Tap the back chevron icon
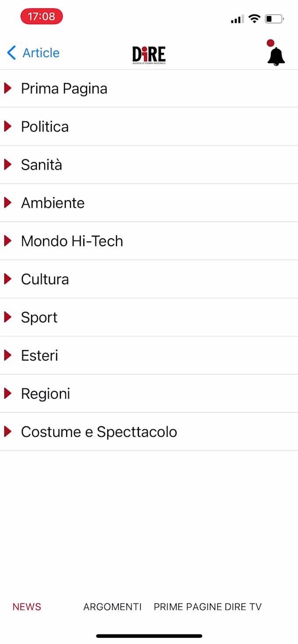The image size is (298, 644). 11,53
